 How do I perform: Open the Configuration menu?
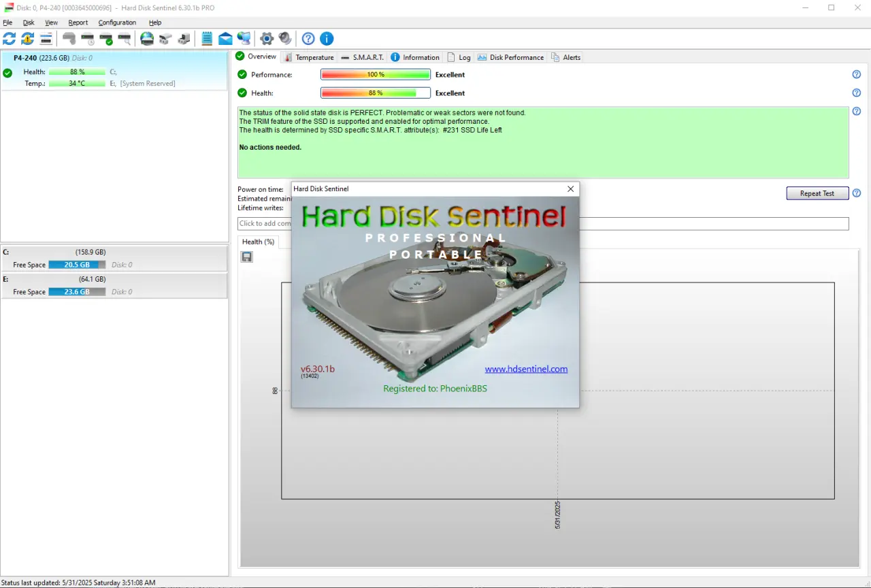point(117,22)
